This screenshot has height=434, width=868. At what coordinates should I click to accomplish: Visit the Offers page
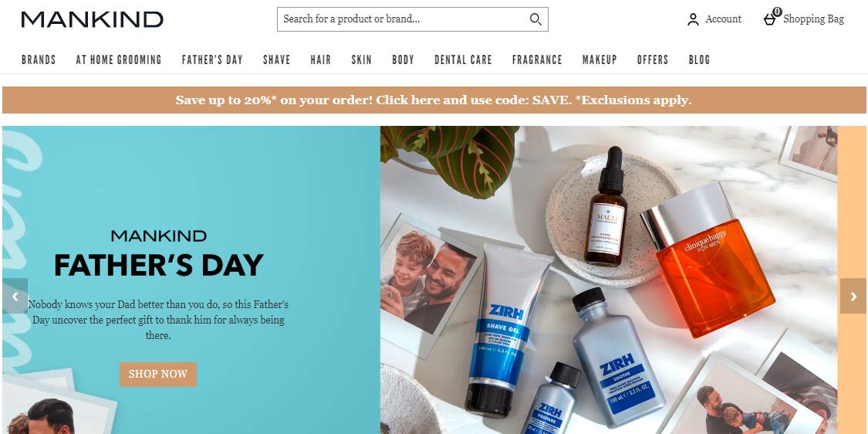point(653,60)
